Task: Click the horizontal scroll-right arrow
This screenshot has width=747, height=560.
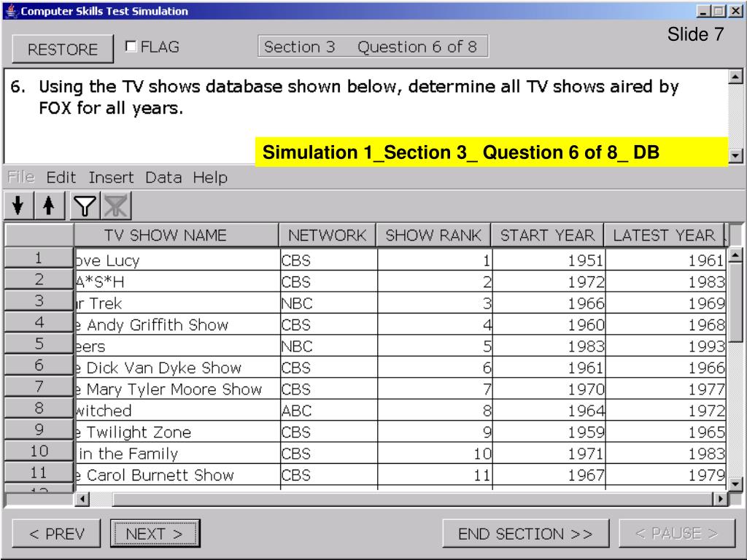Action: pos(720,499)
